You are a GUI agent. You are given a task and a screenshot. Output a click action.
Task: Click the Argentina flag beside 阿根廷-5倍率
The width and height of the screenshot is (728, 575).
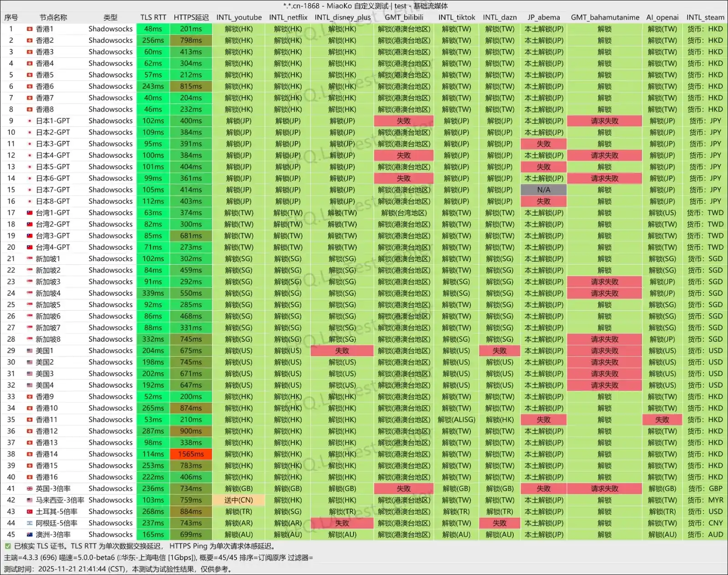click(x=30, y=523)
